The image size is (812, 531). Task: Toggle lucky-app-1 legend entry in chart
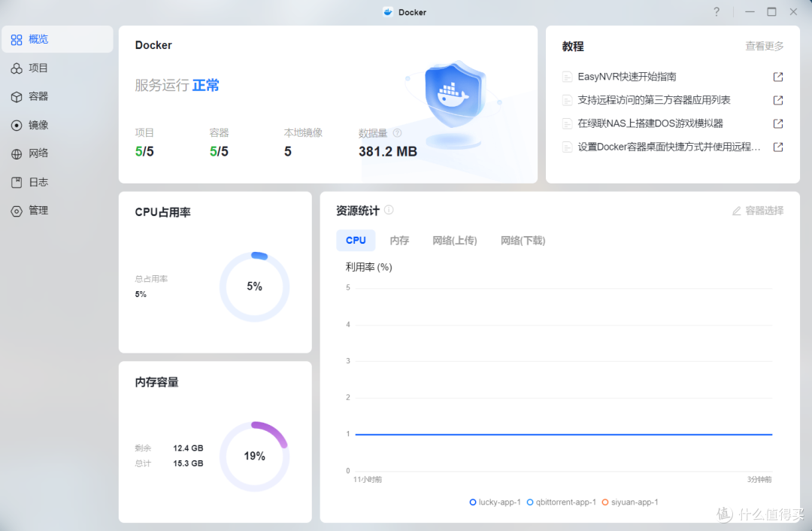click(x=495, y=502)
